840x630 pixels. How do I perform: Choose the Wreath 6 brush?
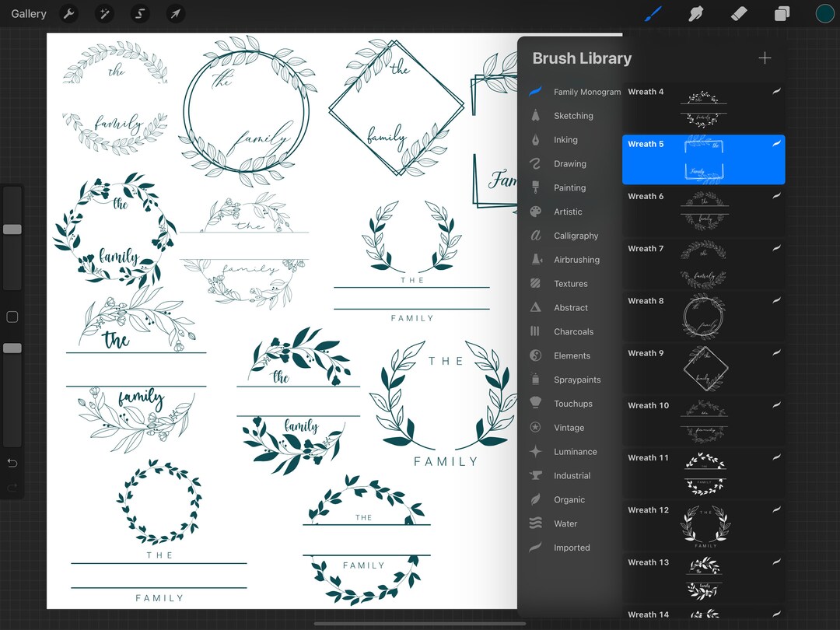(703, 212)
